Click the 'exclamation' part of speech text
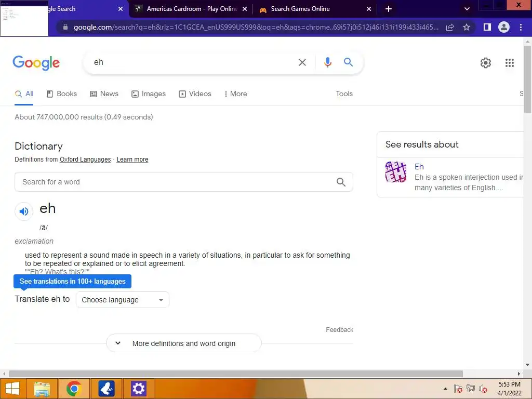 click(x=34, y=241)
